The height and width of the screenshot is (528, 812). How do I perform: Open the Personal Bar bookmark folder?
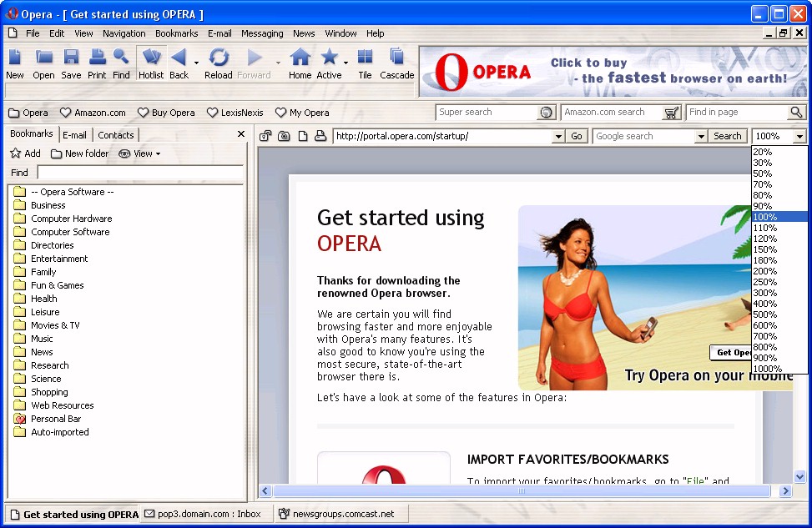56,419
